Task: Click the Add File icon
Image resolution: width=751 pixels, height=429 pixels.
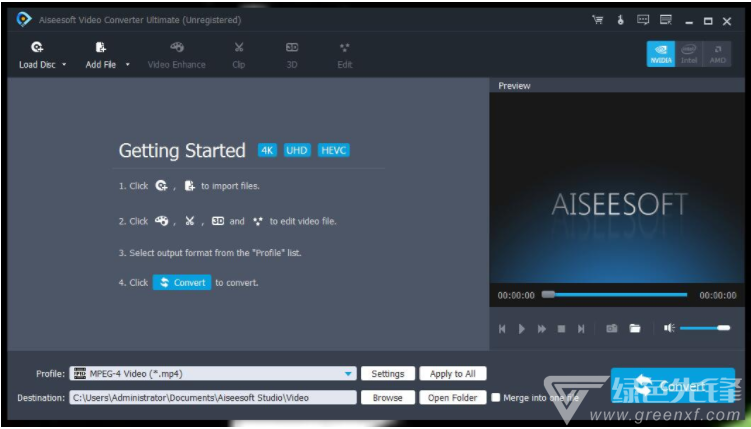Action: (100, 47)
